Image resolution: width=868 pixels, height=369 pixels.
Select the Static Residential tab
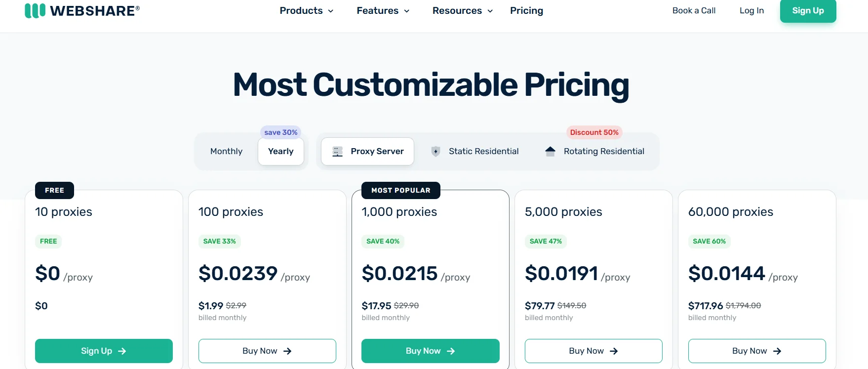[475, 151]
